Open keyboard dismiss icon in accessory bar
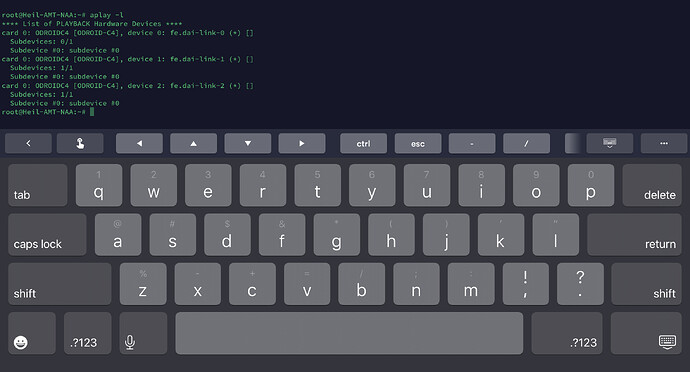690x372 pixels. click(609, 144)
